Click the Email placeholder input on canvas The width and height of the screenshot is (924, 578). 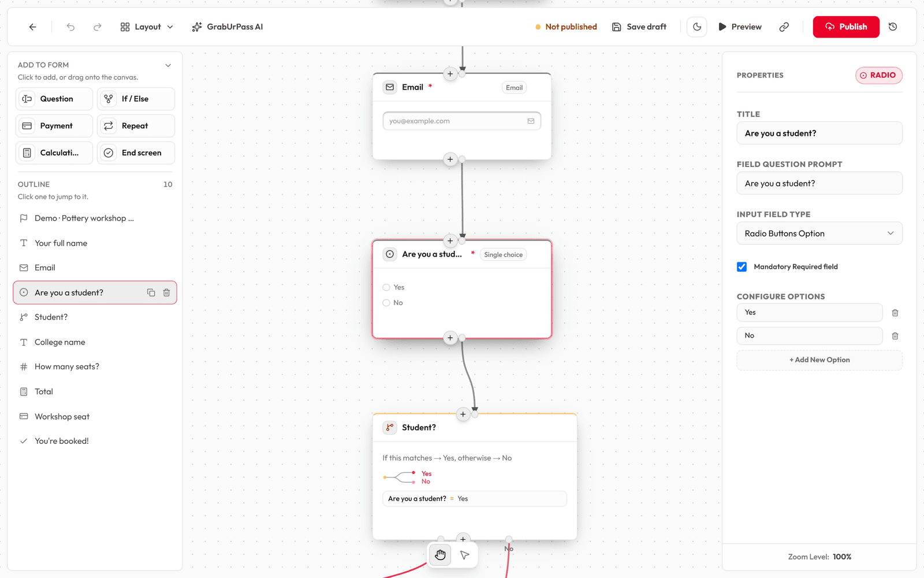(462, 121)
